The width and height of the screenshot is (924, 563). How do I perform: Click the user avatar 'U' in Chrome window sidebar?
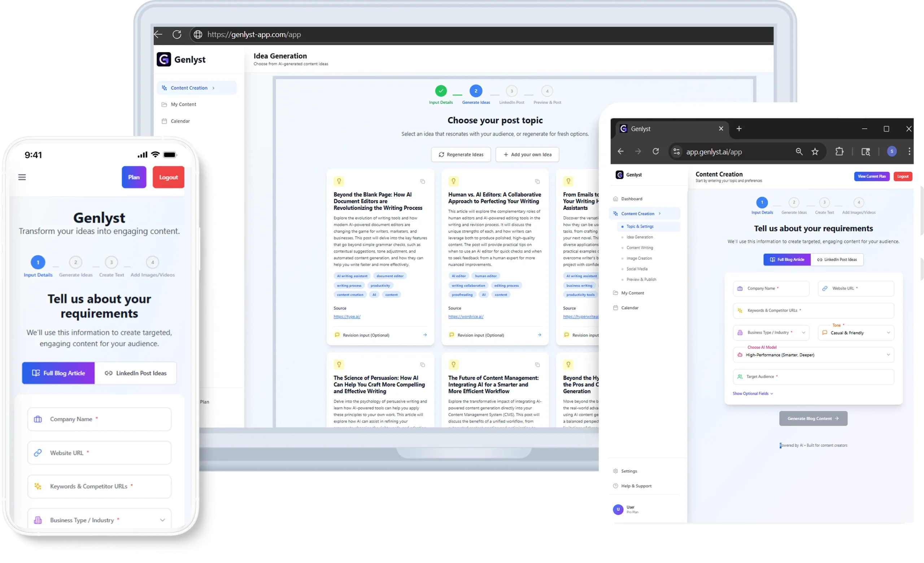pyautogui.click(x=618, y=509)
